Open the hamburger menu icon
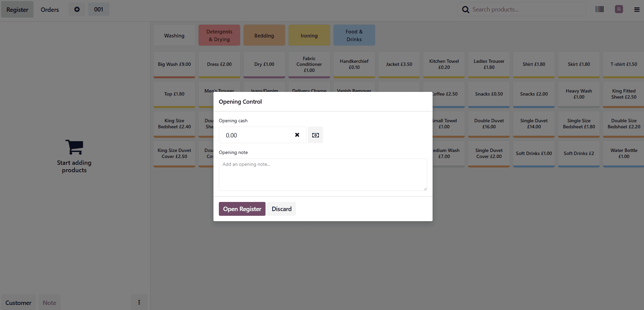644x310 pixels. (637, 10)
